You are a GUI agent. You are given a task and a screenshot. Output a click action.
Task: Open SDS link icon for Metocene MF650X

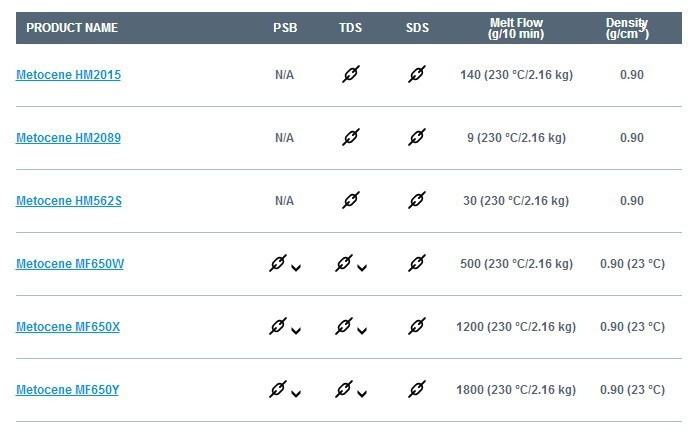(417, 326)
